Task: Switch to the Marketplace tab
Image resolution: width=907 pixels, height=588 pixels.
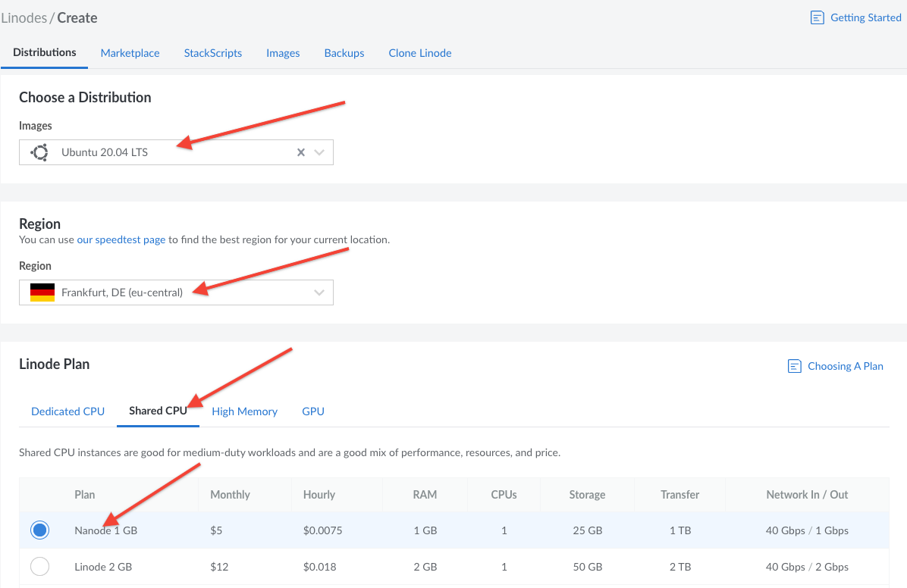Action: (x=130, y=53)
